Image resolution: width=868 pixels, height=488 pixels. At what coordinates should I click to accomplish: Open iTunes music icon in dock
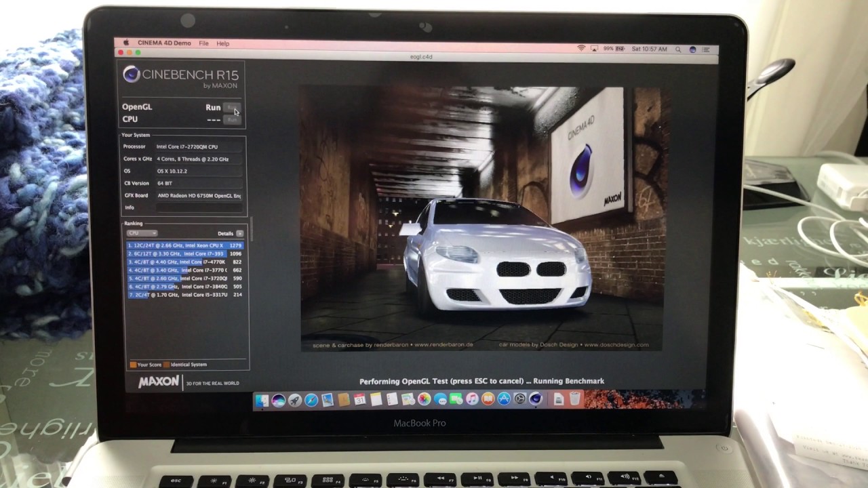473,400
